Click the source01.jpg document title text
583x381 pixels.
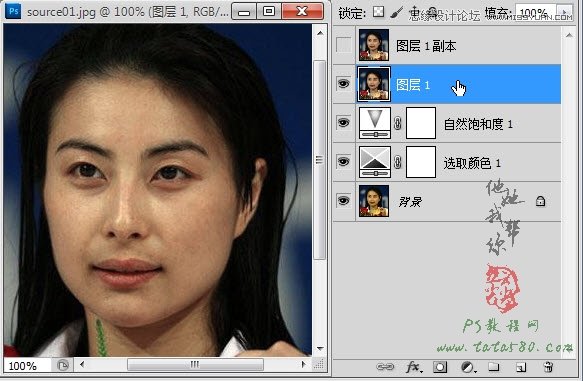tap(128, 12)
